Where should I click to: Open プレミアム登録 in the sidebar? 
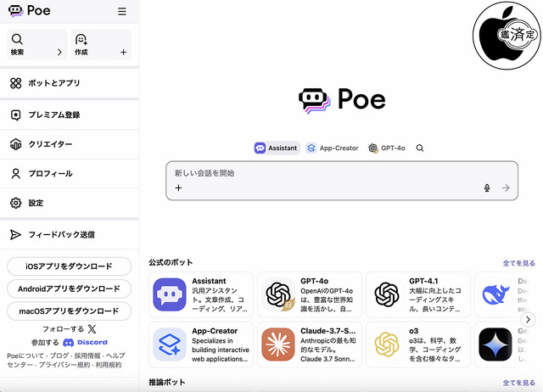pos(70,115)
